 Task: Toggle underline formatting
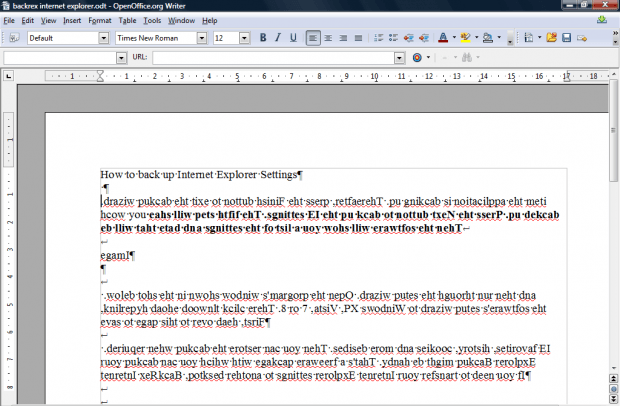point(293,38)
